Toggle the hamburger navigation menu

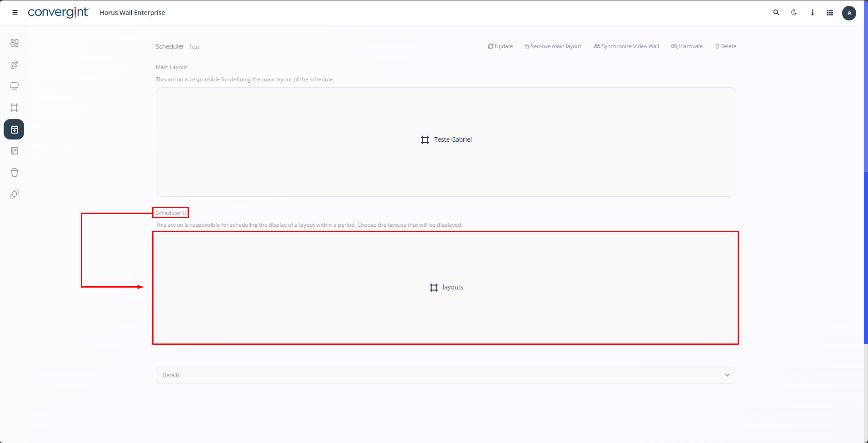(15, 13)
